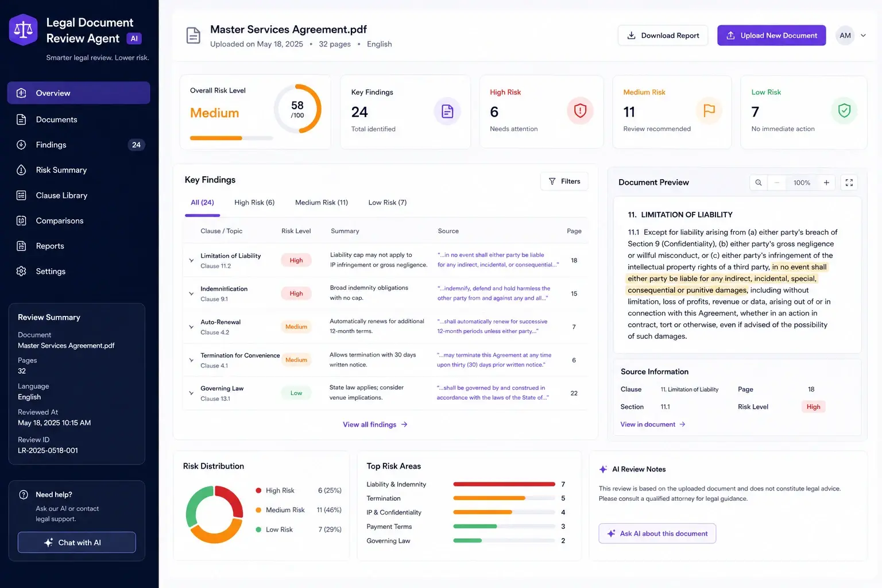Image resolution: width=882 pixels, height=588 pixels.
Task: Expand document preview to fullscreen
Action: 849,183
